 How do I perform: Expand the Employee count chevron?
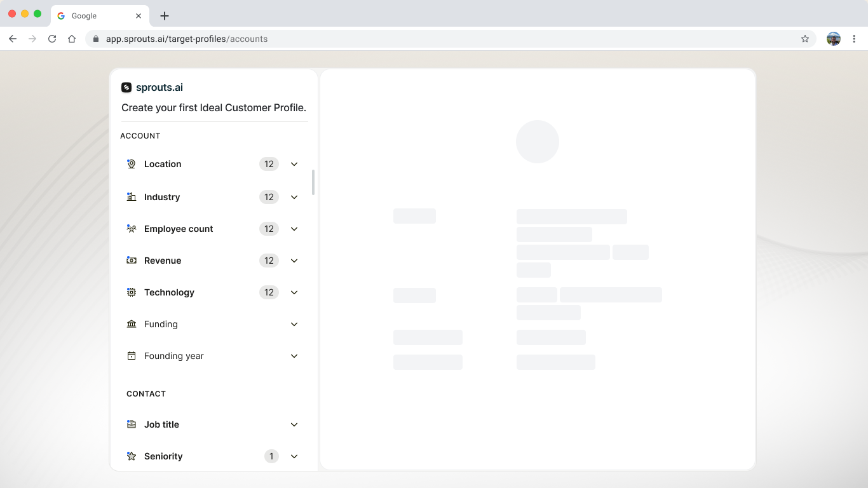pyautogui.click(x=294, y=229)
